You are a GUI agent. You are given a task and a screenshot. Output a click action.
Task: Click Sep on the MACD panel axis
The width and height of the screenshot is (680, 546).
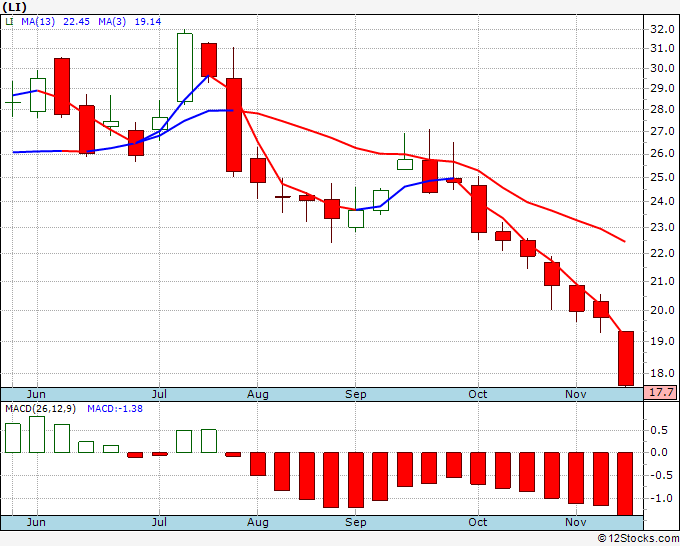coord(356,522)
